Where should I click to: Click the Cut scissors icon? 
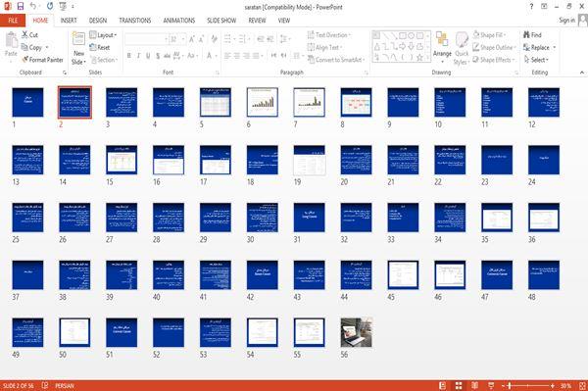pyautogui.click(x=24, y=35)
